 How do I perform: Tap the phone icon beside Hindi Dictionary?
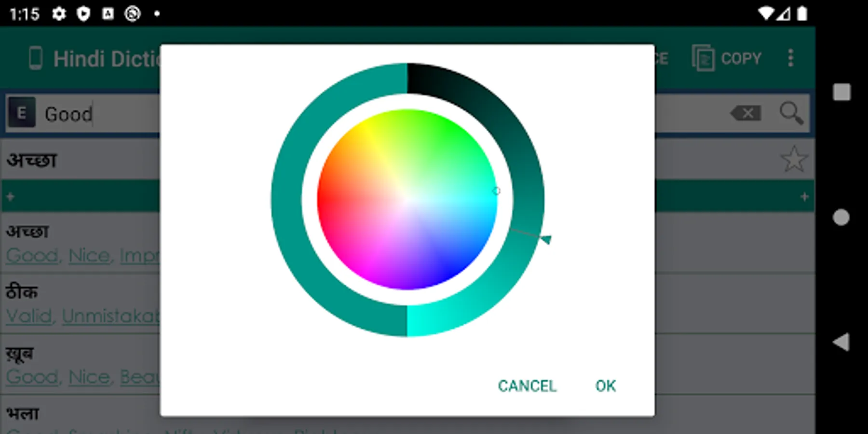click(36, 58)
